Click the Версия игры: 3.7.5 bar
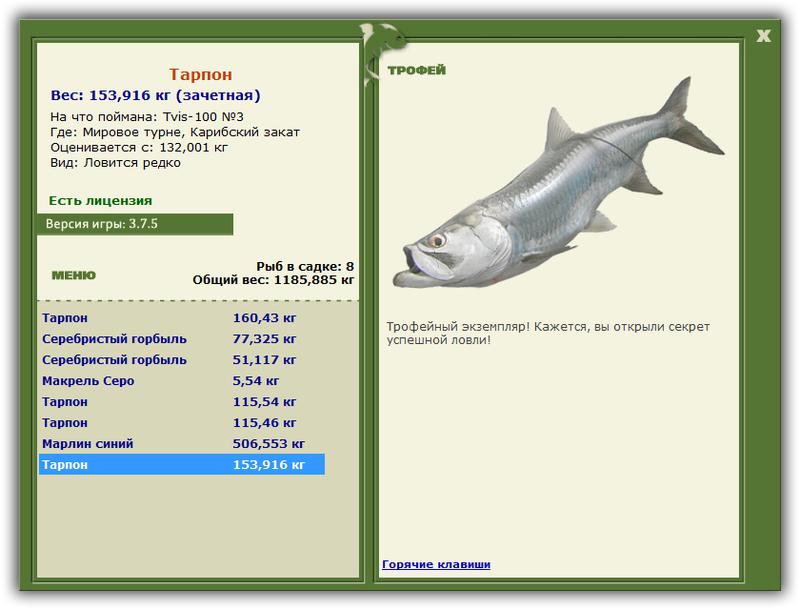Screen dimensions: 800x610 pos(135,224)
